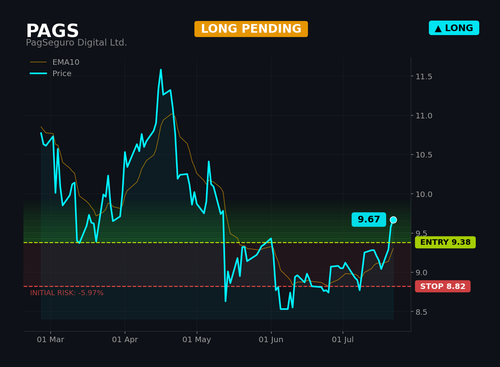Click the cyan Price legend line sample

click(38, 73)
